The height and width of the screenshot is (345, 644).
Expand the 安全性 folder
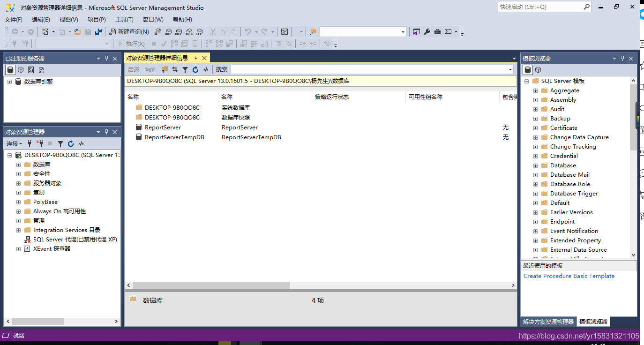pyautogui.click(x=19, y=174)
